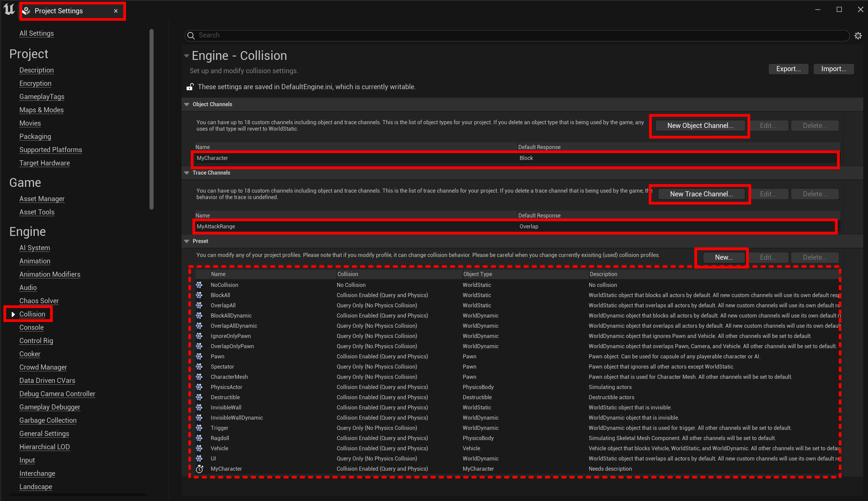
Task: Click the preset icon beside Destructible
Action: pos(199,398)
